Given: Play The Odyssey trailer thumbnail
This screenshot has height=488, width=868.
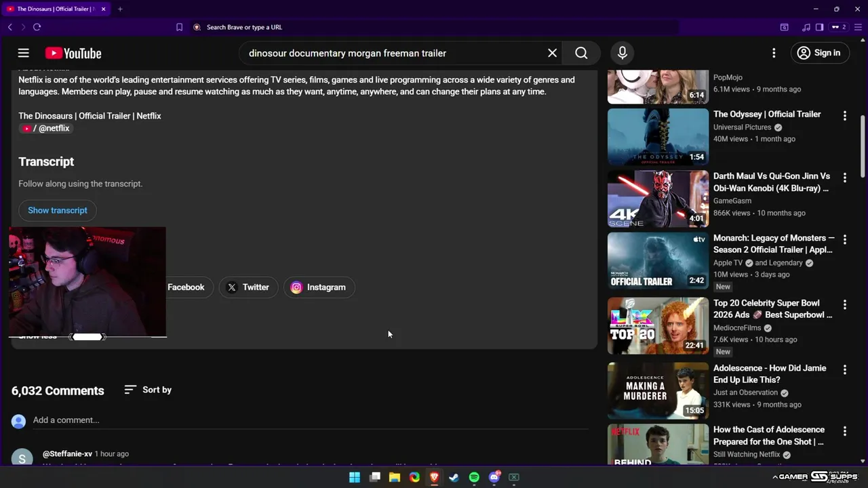Looking at the screenshot, I should click(x=658, y=138).
